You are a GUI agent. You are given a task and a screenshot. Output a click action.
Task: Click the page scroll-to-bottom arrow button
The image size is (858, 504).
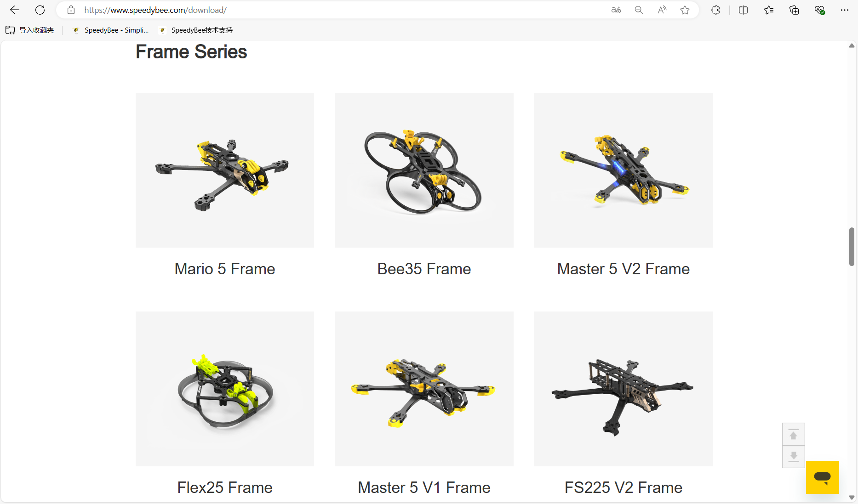coord(794,457)
